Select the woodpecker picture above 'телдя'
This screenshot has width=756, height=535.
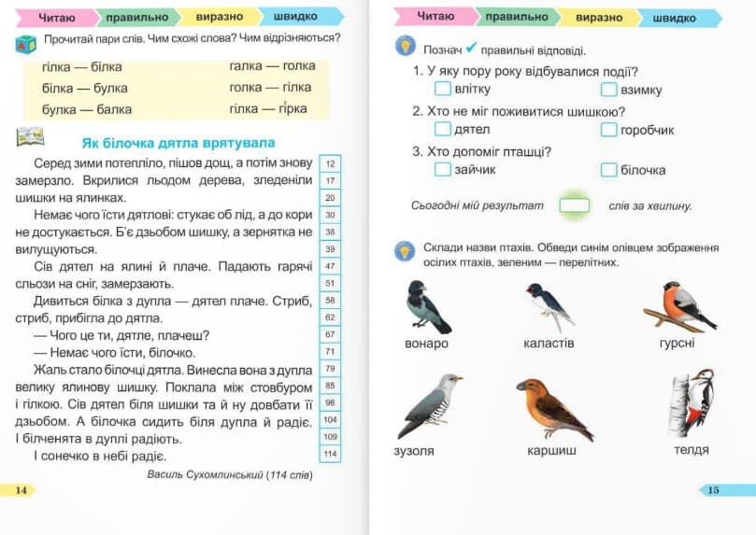pos(691,403)
